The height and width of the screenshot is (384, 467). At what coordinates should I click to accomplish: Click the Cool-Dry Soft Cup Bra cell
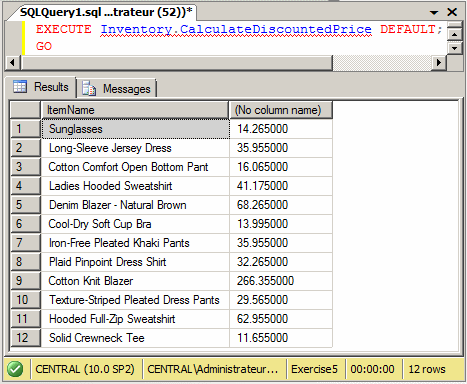[x=135, y=224]
